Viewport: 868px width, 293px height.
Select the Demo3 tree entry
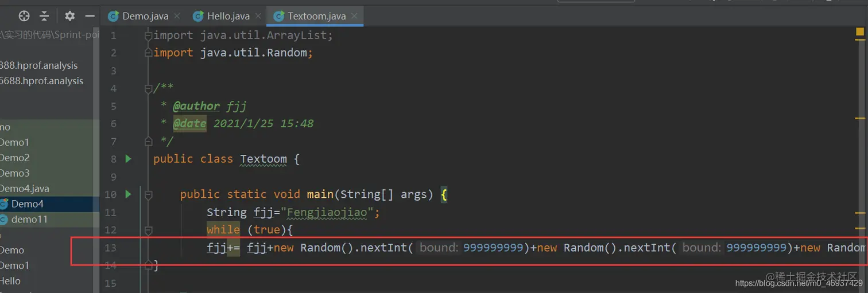click(15, 173)
